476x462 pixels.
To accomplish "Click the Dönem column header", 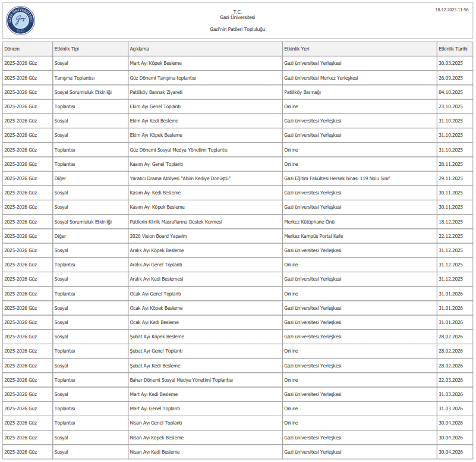I will pyautogui.click(x=12, y=49).
